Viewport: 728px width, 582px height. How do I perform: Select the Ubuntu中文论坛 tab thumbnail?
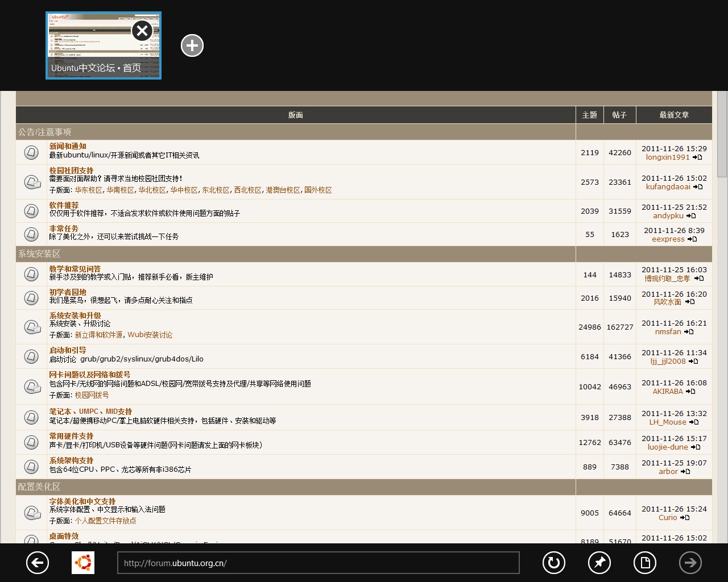[104, 45]
